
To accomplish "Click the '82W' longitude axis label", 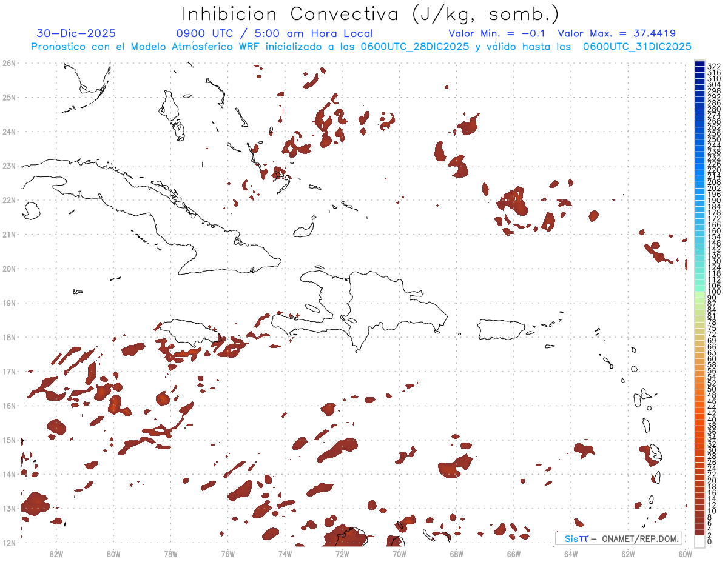I will (x=56, y=553).
